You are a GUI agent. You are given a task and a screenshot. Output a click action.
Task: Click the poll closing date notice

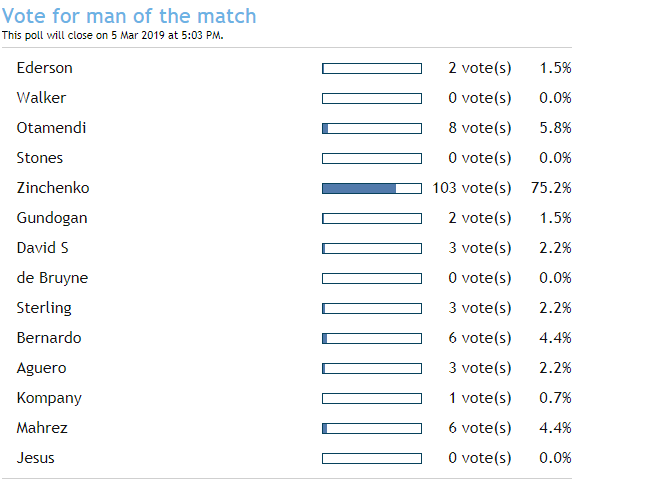click(x=112, y=35)
